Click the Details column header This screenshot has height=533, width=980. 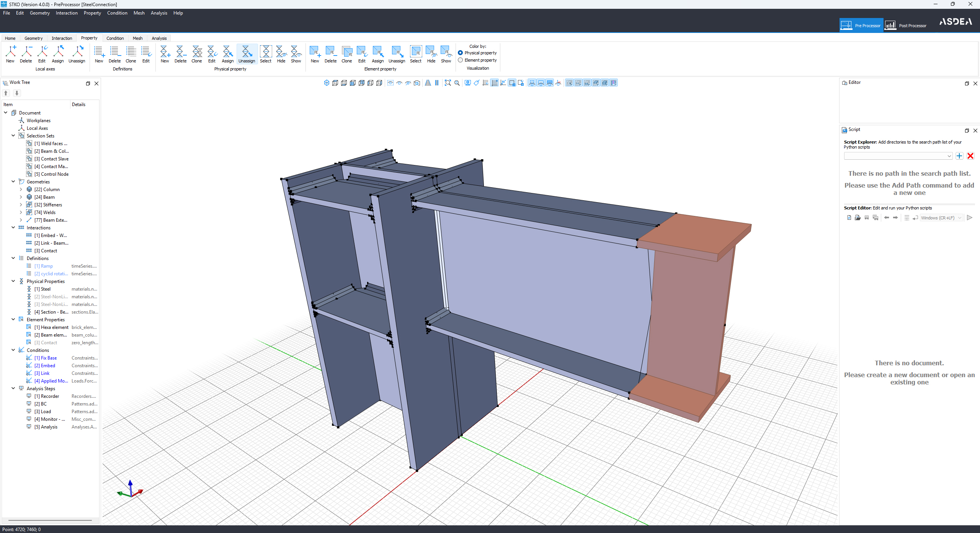tap(79, 105)
